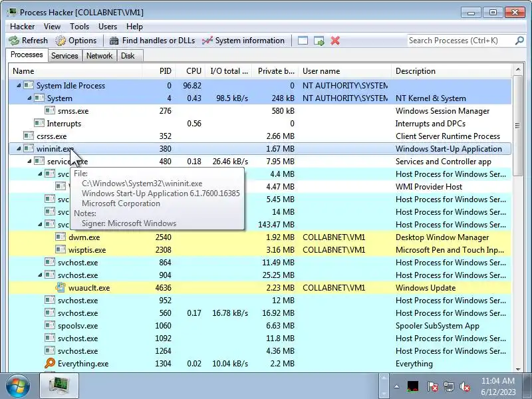Click the 'WMI Provider Host' description
This screenshot has height=399, width=532.
pos(429,187)
